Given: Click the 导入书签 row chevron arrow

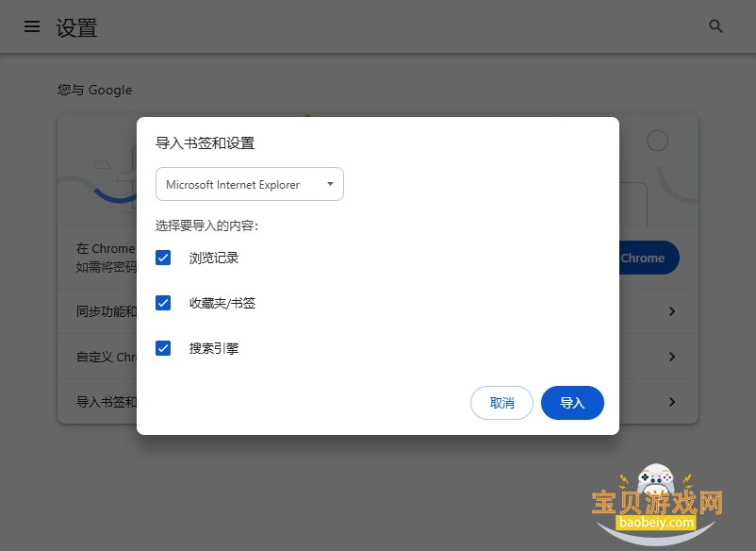Looking at the screenshot, I should 672,402.
